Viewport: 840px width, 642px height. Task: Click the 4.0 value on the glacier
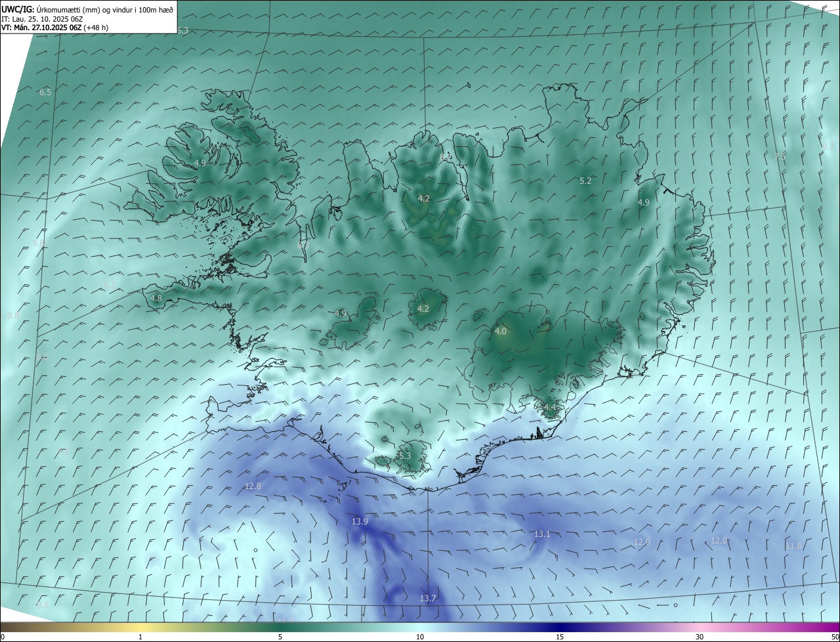501,332
